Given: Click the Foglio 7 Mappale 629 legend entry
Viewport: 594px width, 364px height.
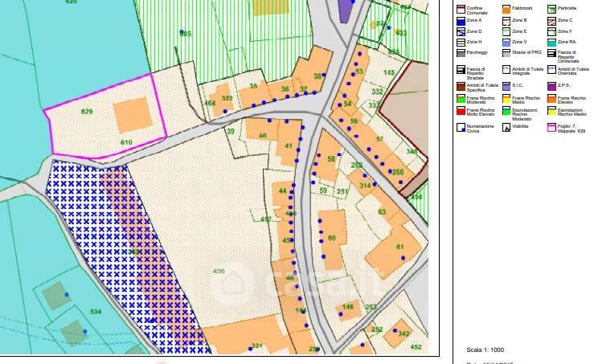Looking at the screenshot, I should 551,128.
